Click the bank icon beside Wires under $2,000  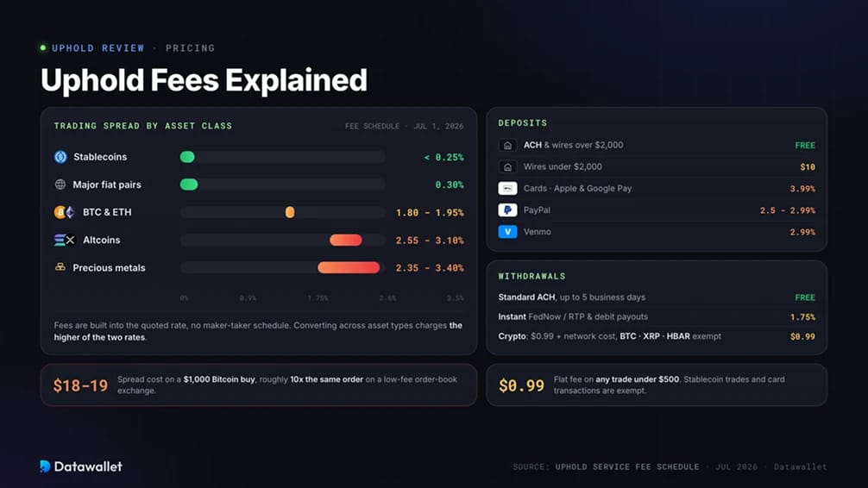tap(507, 166)
